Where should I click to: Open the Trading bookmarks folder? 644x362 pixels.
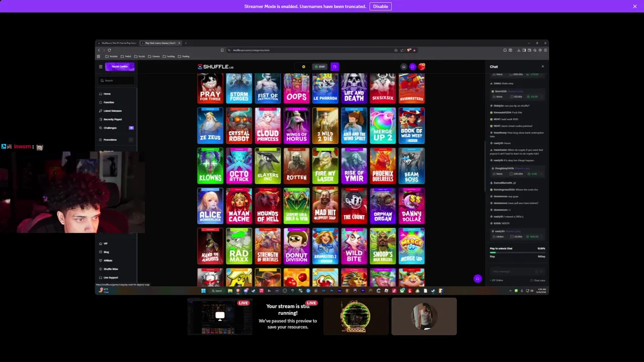184,56
